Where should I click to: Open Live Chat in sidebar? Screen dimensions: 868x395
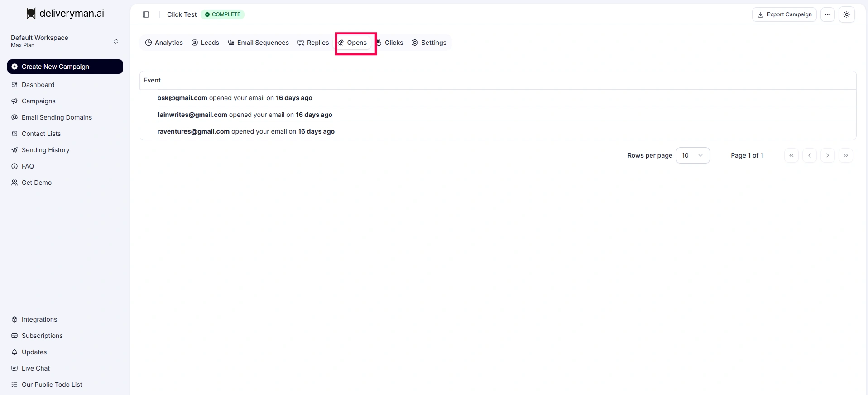[36, 368]
